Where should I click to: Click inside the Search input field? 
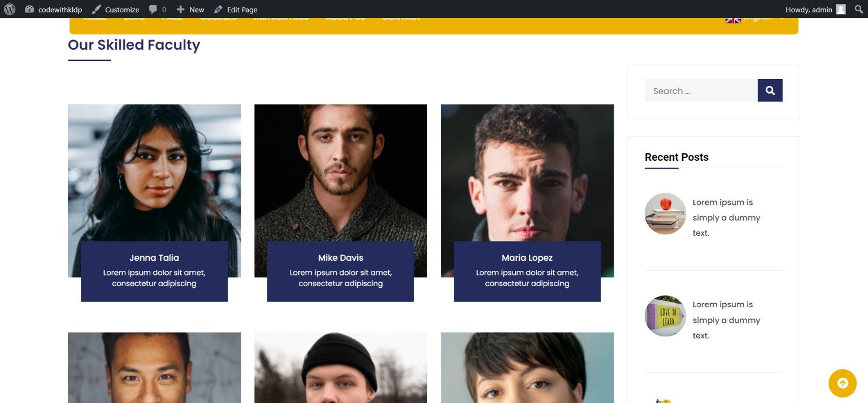point(701,90)
